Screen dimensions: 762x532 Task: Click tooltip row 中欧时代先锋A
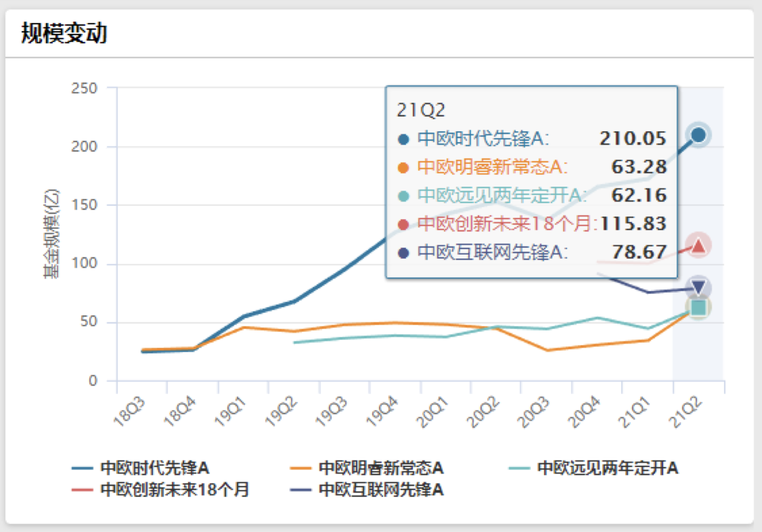[532, 139]
